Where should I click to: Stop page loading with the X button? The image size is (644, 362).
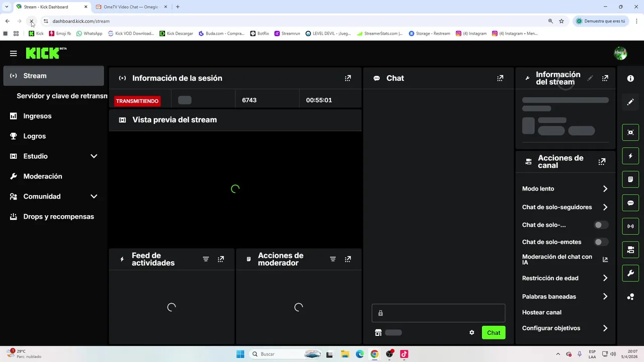(31, 21)
